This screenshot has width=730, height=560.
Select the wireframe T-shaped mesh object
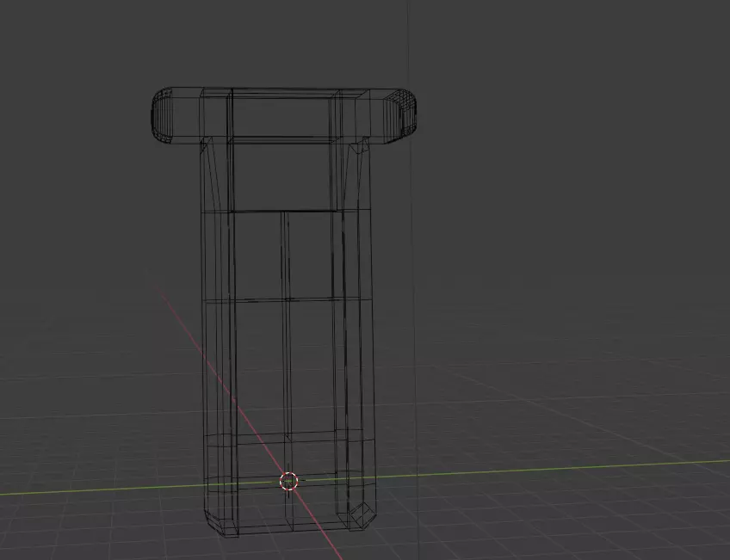pos(284,311)
